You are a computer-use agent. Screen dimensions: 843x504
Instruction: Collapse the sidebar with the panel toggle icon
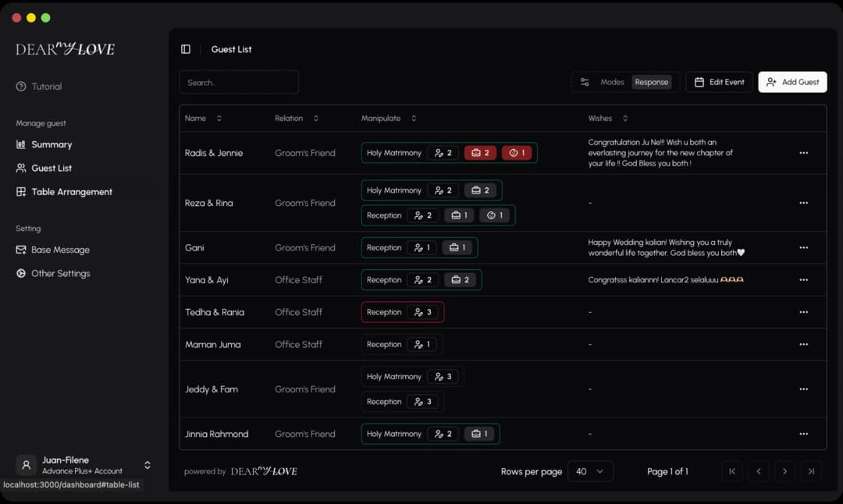tap(185, 48)
